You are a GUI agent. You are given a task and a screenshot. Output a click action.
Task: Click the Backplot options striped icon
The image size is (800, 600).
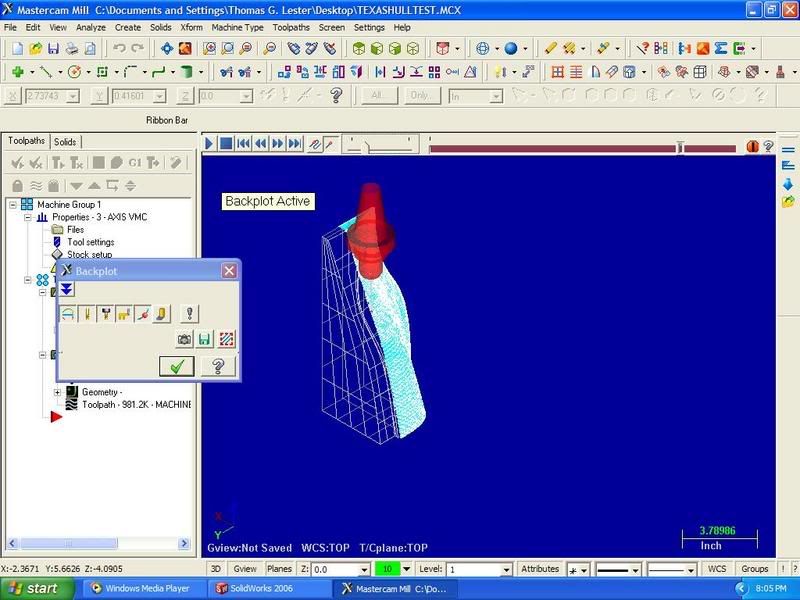point(227,339)
